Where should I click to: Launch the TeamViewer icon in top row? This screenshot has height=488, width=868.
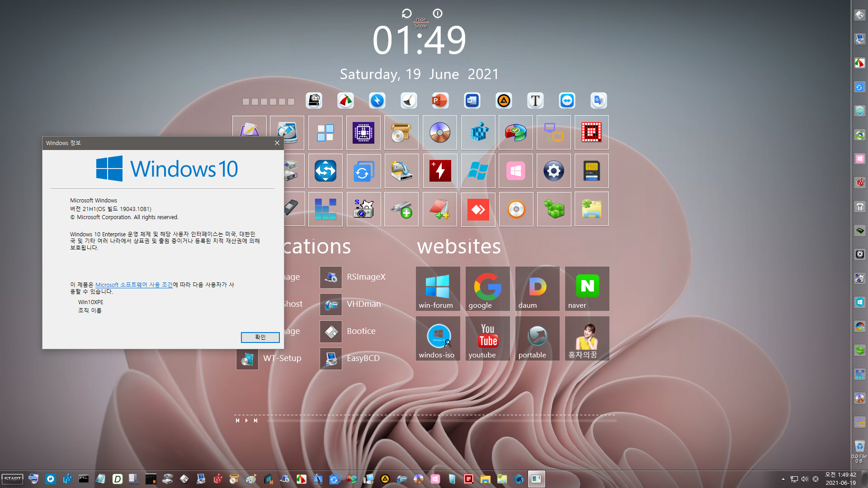click(x=567, y=100)
